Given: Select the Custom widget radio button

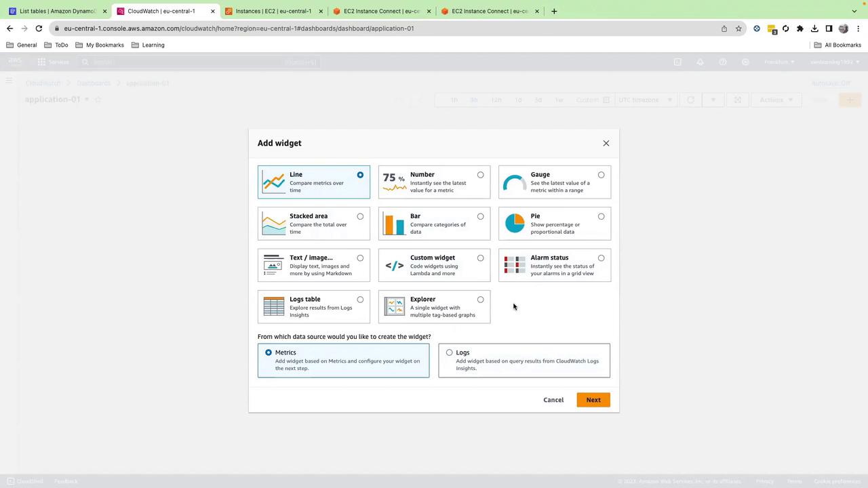Looking at the screenshot, I should point(481,258).
